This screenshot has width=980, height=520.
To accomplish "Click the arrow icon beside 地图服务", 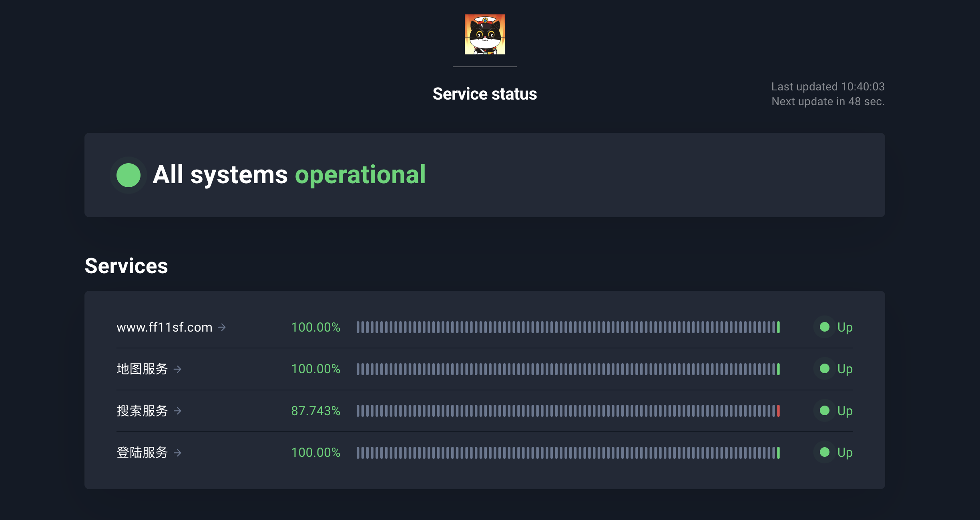I will pos(178,369).
